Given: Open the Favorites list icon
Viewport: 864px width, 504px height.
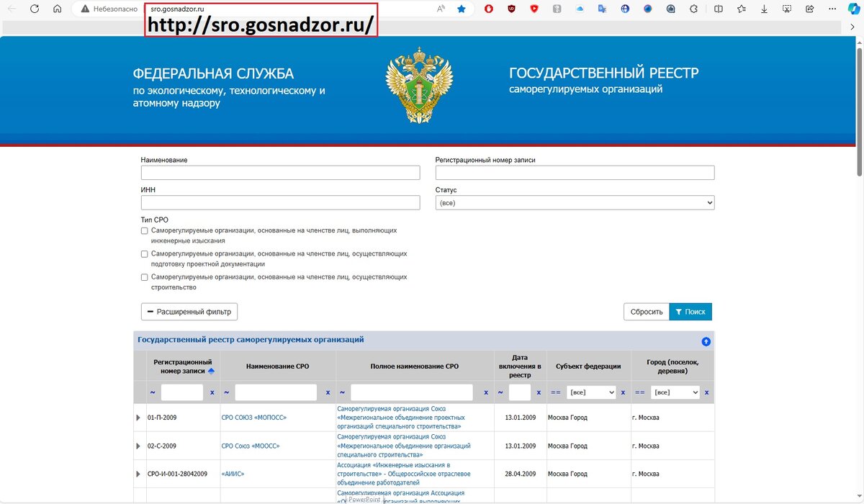Looking at the screenshot, I should pos(741,9).
